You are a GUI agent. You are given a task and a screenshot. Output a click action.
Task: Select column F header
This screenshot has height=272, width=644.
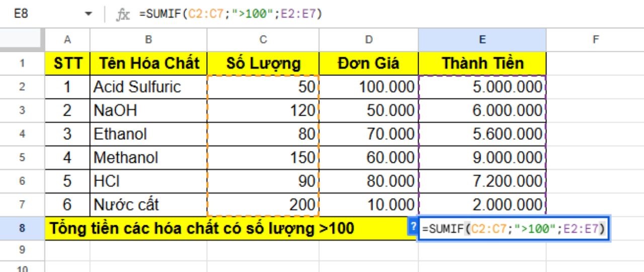(595, 40)
